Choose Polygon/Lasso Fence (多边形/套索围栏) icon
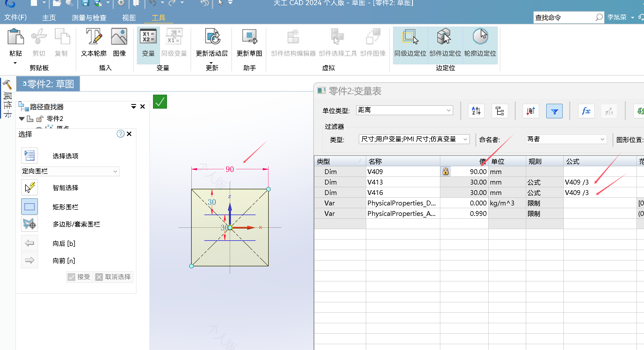 [x=30, y=224]
